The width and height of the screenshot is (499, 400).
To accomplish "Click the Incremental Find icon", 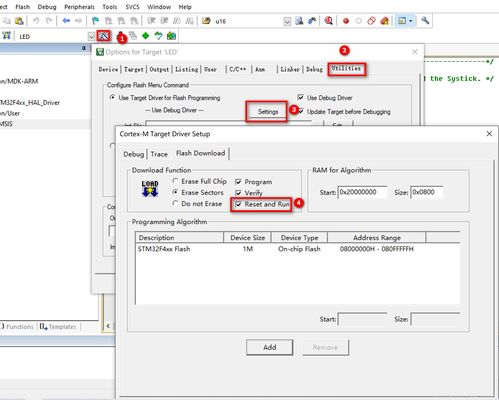I will 312,21.
